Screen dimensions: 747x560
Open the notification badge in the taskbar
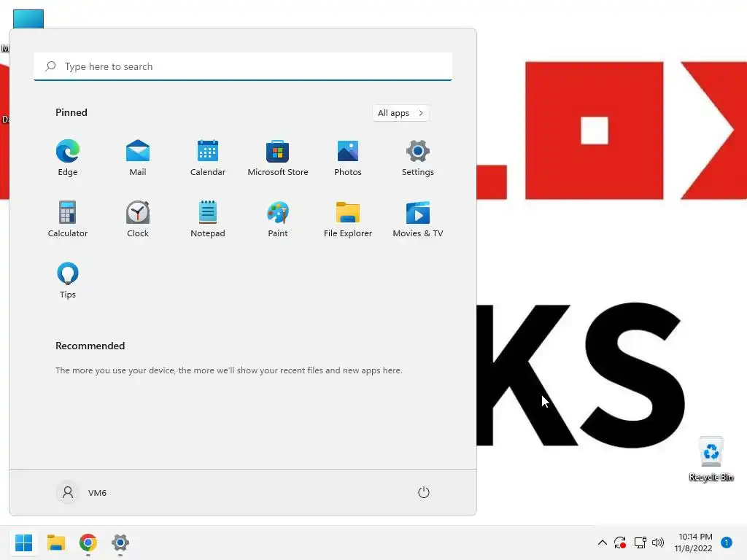tap(726, 542)
